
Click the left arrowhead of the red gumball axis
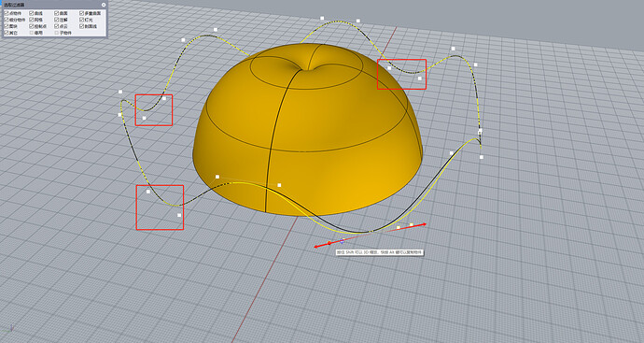click(x=316, y=247)
